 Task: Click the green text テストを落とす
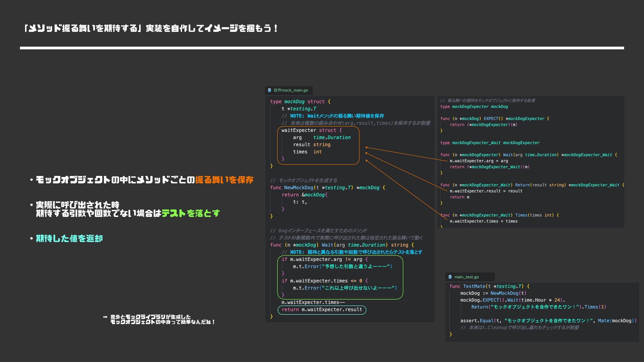[191, 213]
